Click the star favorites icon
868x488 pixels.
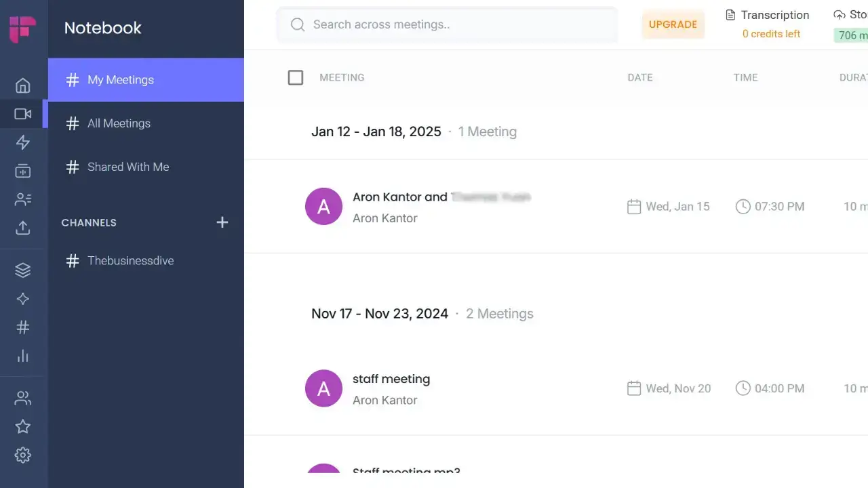click(23, 426)
